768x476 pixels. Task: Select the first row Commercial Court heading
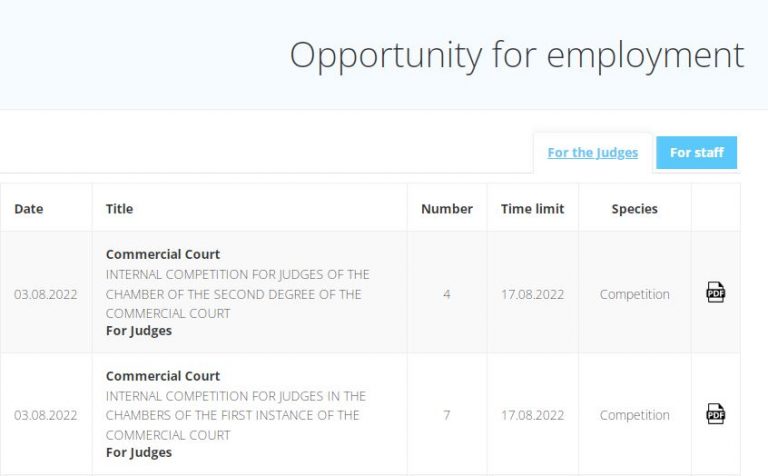[x=163, y=254]
